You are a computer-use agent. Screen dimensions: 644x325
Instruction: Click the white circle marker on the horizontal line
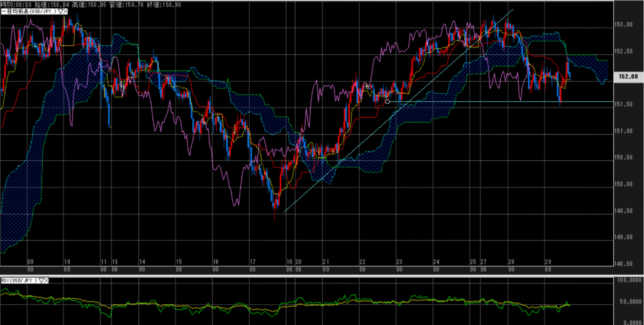click(387, 101)
